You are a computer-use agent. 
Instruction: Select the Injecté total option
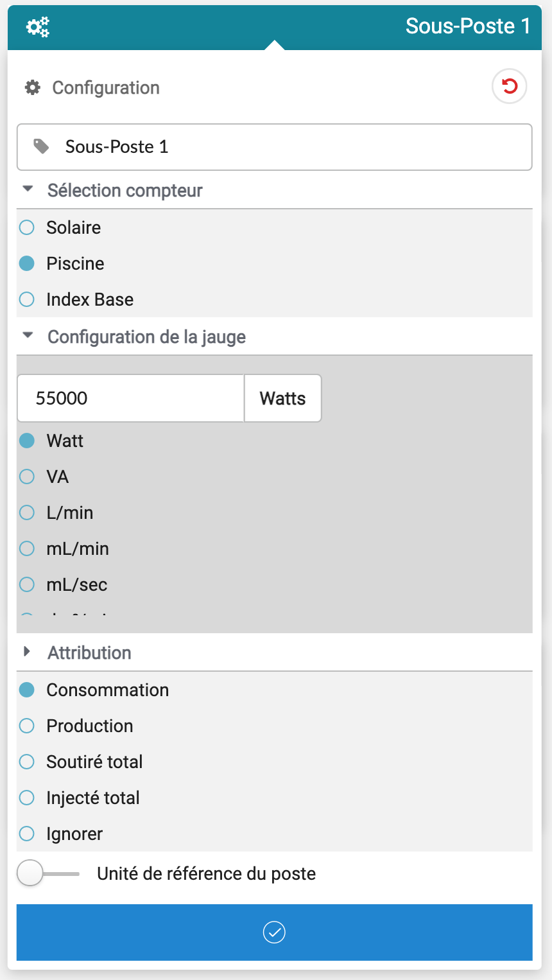(27, 798)
